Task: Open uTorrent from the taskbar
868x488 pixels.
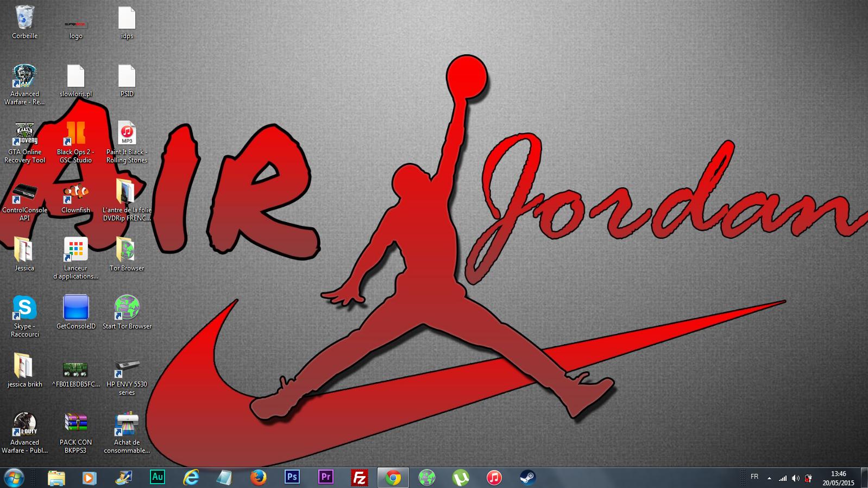Action: tap(461, 478)
